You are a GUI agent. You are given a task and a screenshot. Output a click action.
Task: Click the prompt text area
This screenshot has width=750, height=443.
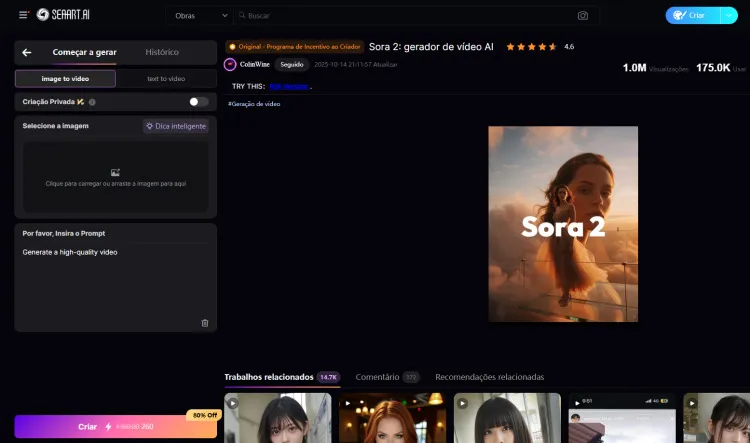(115, 280)
